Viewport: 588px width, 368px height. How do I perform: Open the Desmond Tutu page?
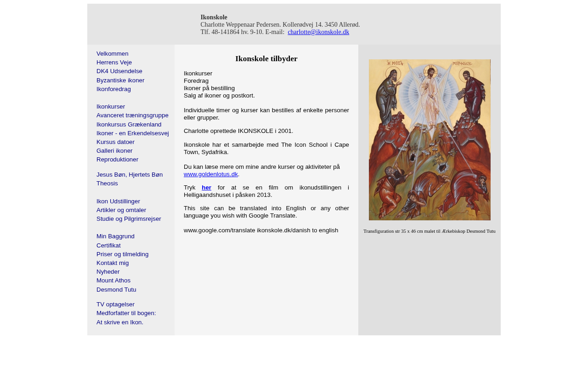116,290
